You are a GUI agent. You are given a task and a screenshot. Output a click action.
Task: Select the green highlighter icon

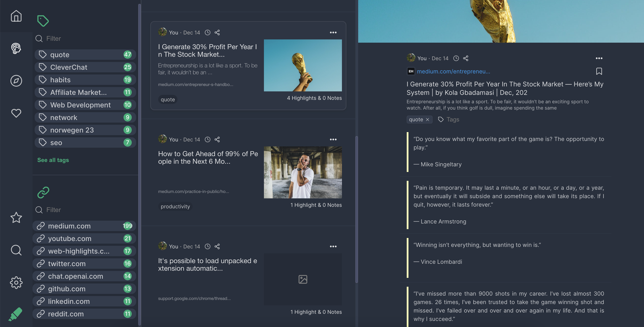16,314
